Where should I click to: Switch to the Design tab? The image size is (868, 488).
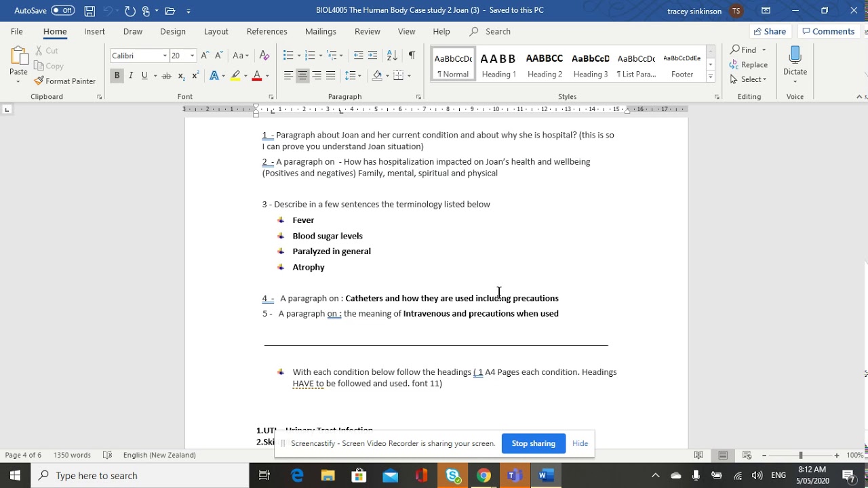173,31
